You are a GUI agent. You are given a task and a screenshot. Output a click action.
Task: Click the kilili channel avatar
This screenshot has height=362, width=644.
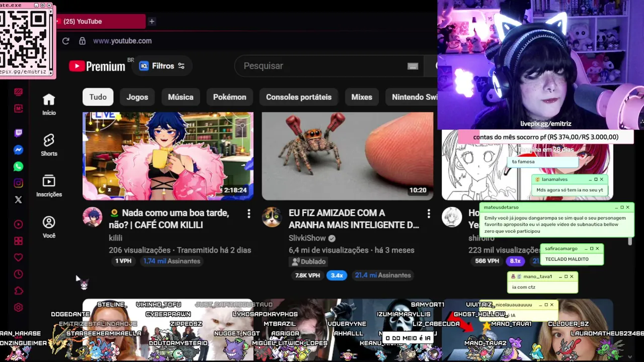[x=93, y=217]
